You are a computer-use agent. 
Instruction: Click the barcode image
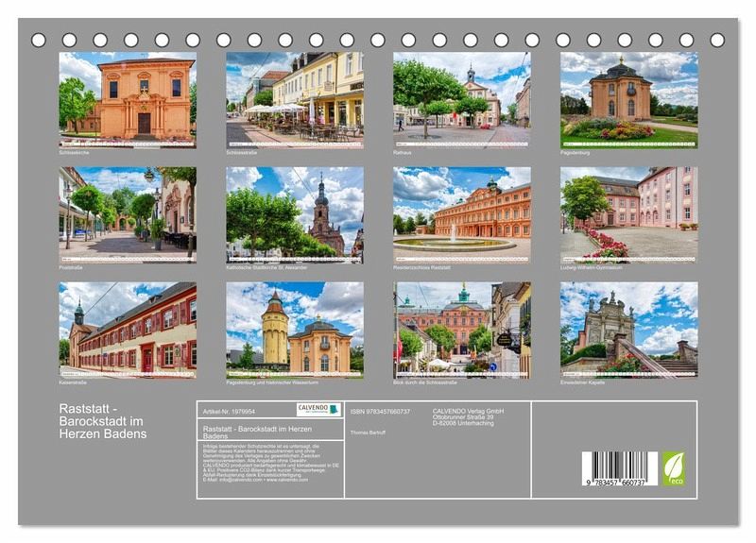(619, 469)
